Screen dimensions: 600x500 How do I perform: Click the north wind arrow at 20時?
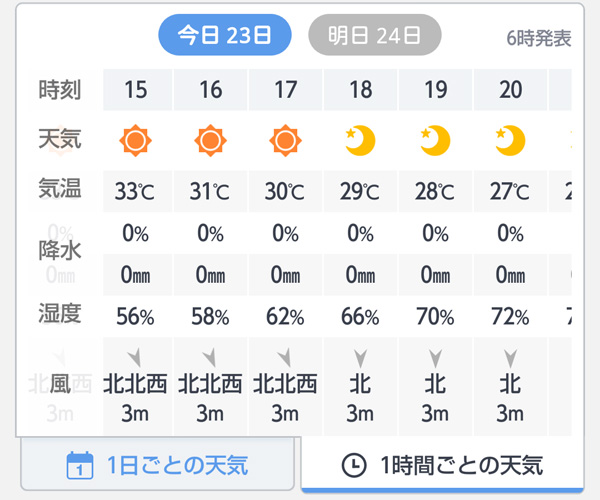pos(510,357)
